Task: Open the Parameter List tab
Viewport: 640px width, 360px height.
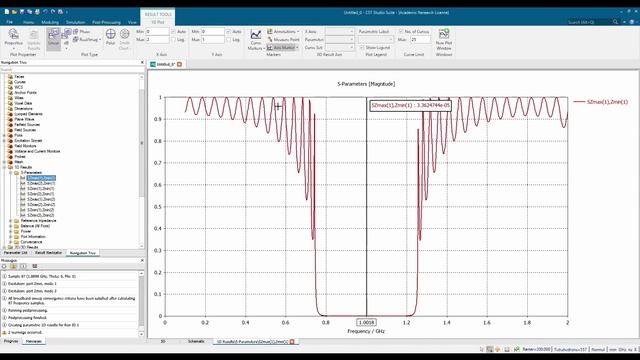Action: tap(16, 253)
